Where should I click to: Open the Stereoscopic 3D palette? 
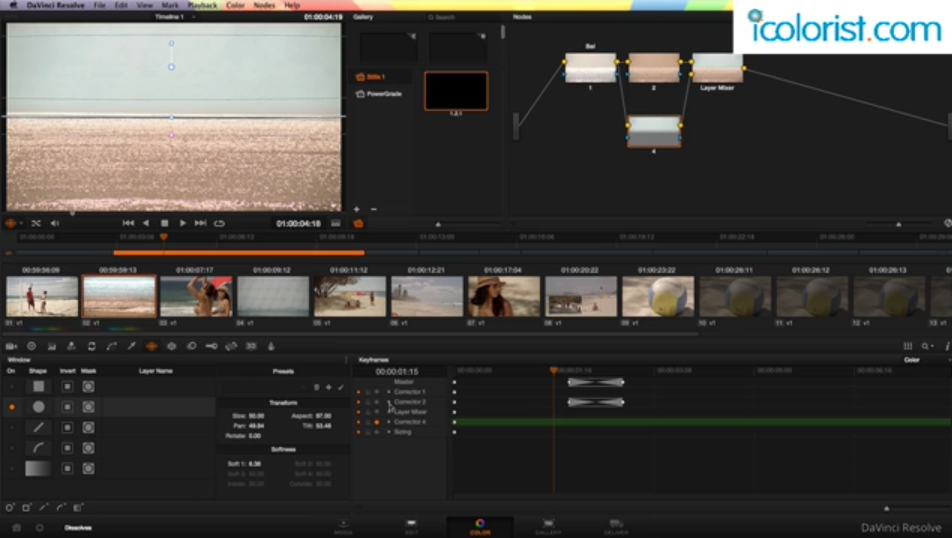251,346
